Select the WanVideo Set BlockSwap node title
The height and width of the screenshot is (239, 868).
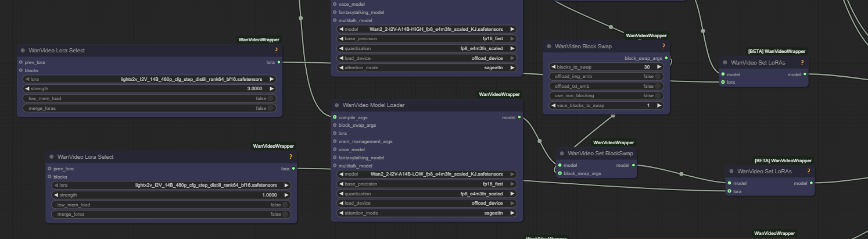[600, 154]
